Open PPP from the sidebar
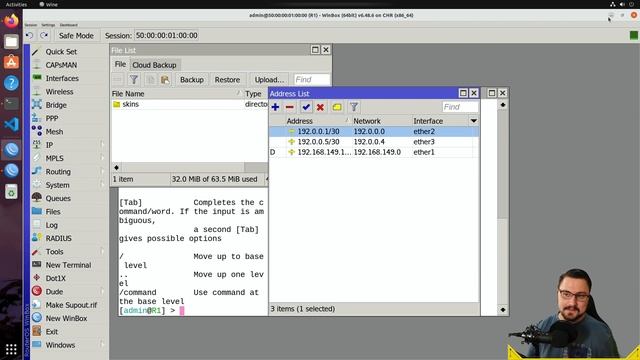The image size is (640, 360). (x=52, y=118)
